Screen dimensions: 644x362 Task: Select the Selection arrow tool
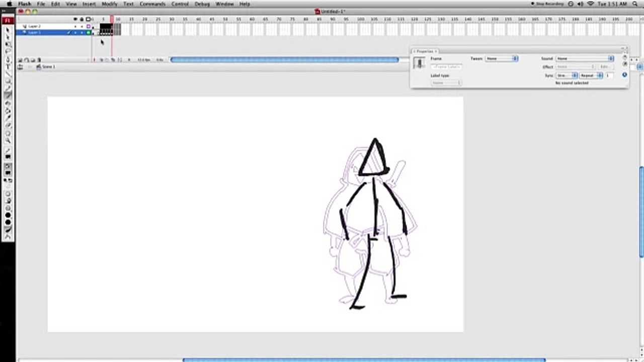(8, 29)
